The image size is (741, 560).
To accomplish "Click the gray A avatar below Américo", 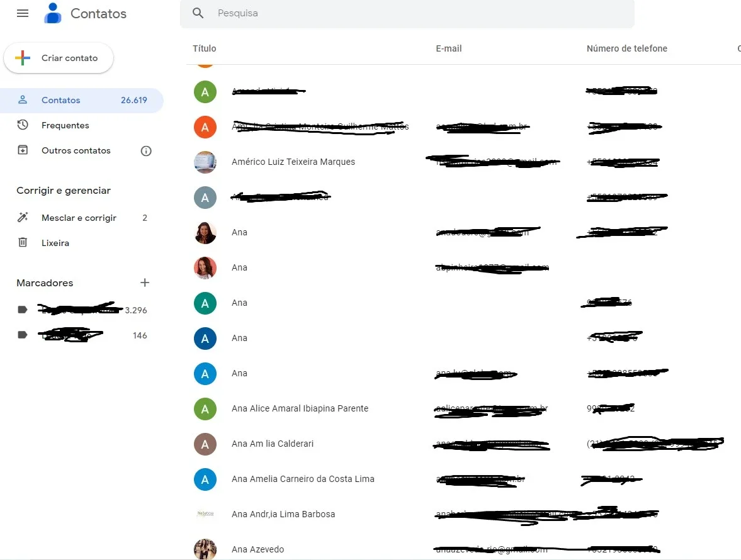I will click(205, 198).
